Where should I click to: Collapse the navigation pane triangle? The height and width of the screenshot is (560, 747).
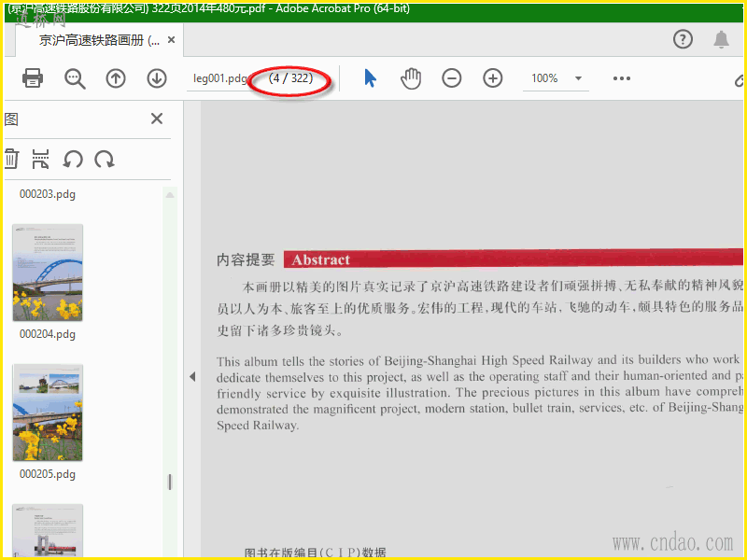pyautogui.click(x=192, y=377)
